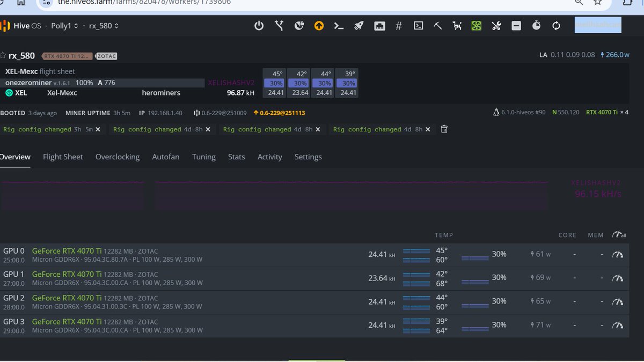The image size is (644, 362).
Task: Open the network ethernet port icon
Action: [379, 25]
